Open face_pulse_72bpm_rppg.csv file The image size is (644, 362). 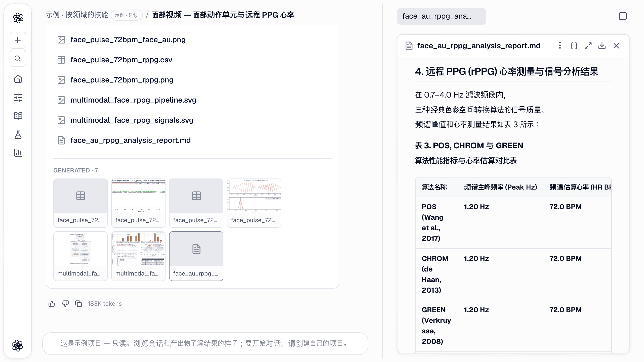121,60
